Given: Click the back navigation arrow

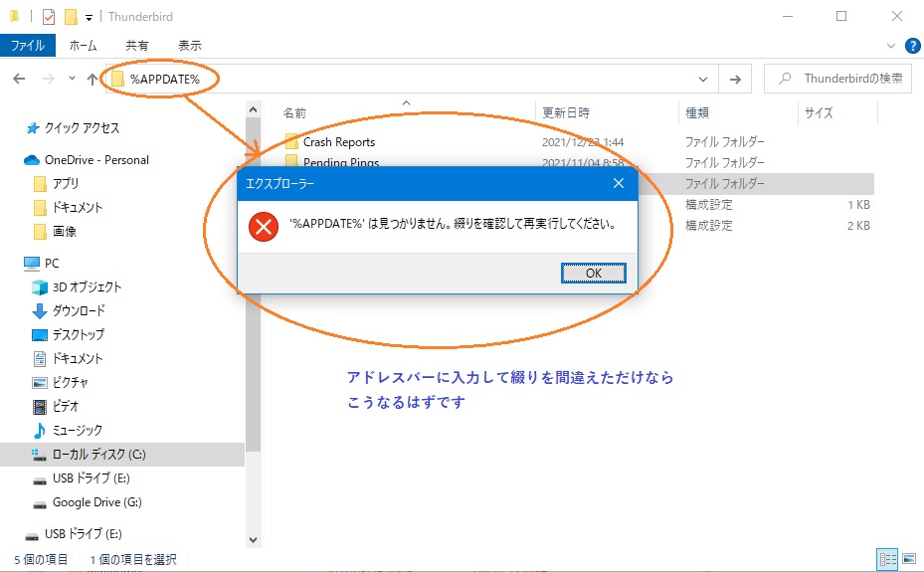Looking at the screenshot, I should coord(19,80).
